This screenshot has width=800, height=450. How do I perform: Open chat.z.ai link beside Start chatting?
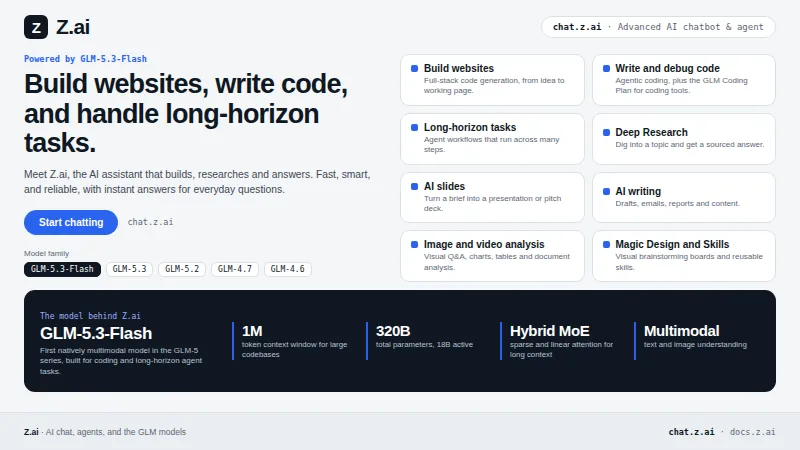tap(150, 222)
